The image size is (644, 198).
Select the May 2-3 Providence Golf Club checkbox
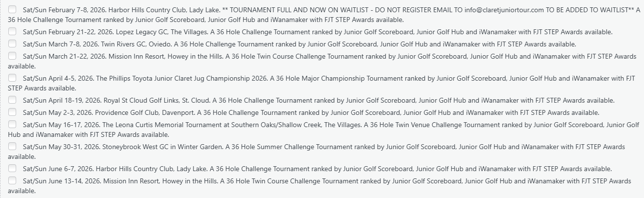[x=12, y=112]
